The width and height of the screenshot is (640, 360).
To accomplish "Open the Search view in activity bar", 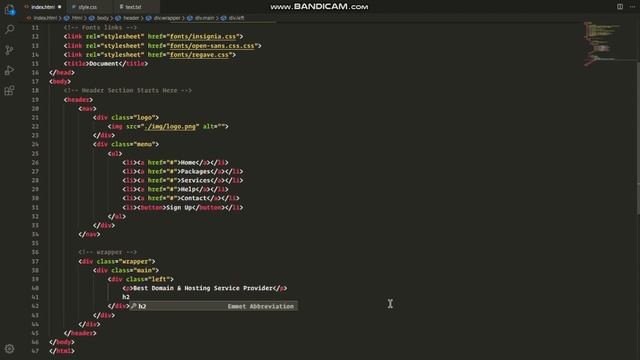I will point(9,29).
